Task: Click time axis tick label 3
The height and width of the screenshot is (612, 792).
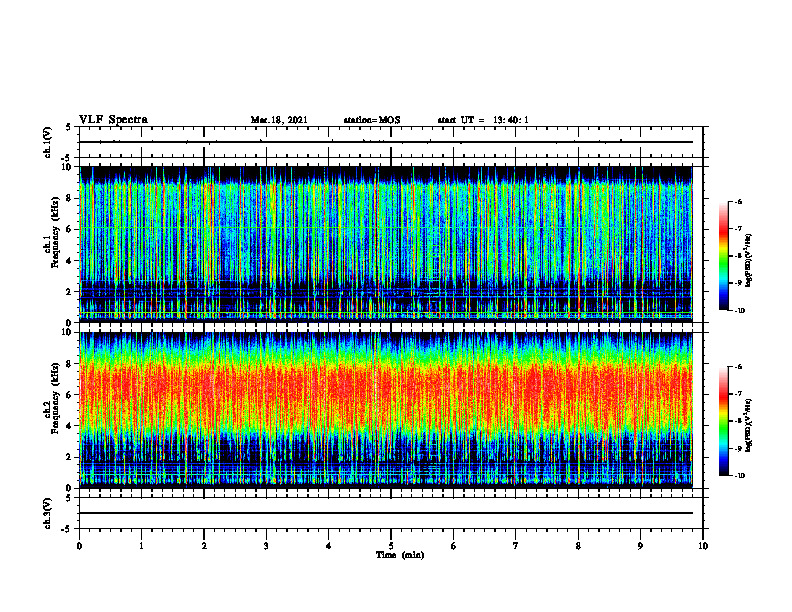Action: coord(266,546)
